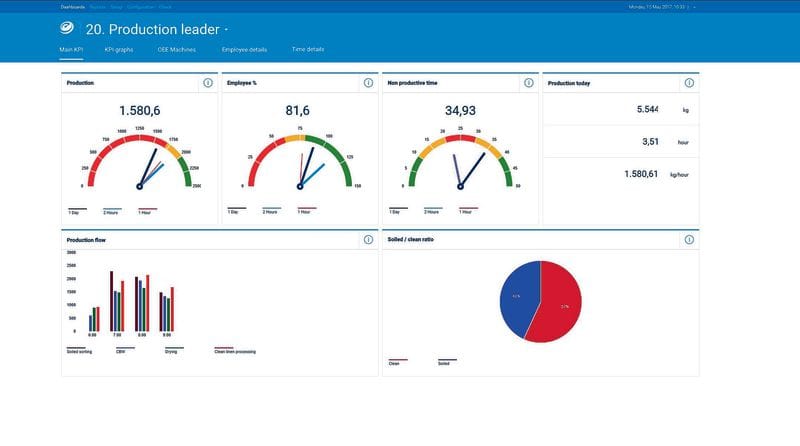Image resolution: width=800 pixels, height=446 pixels.
Task: Show info for Soiled / clean ratio
Action: 689,240
